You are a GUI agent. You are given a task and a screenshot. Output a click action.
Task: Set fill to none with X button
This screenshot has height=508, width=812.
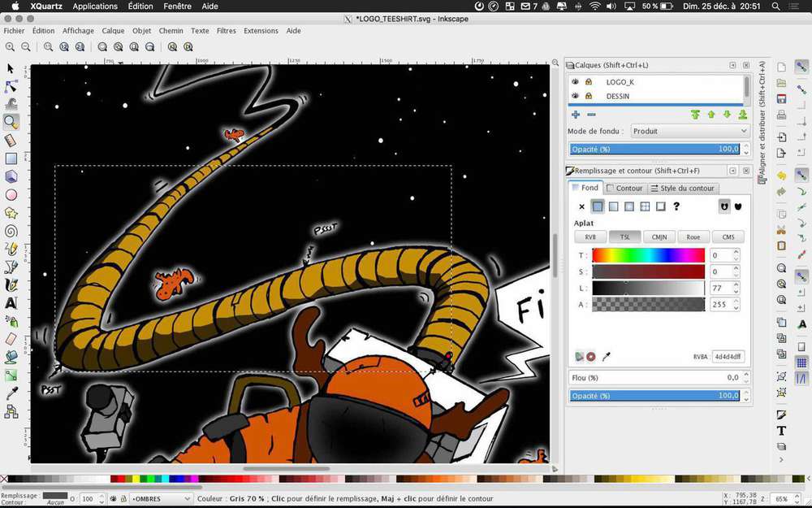pyautogui.click(x=581, y=206)
